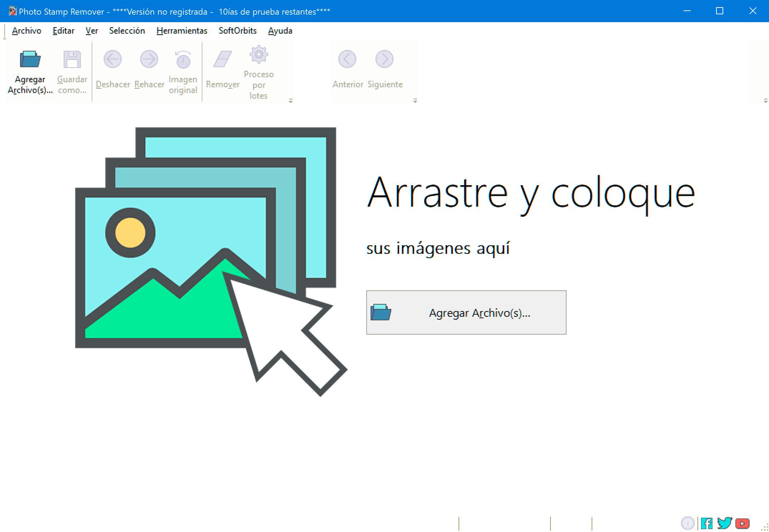Click the stacked images drop area illustration

pos(211,261)
